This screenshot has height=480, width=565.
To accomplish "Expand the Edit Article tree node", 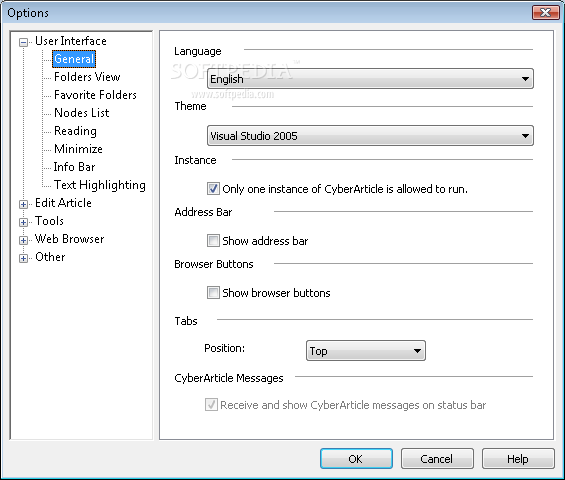I will pyautogui.click(x=23, y=204).
